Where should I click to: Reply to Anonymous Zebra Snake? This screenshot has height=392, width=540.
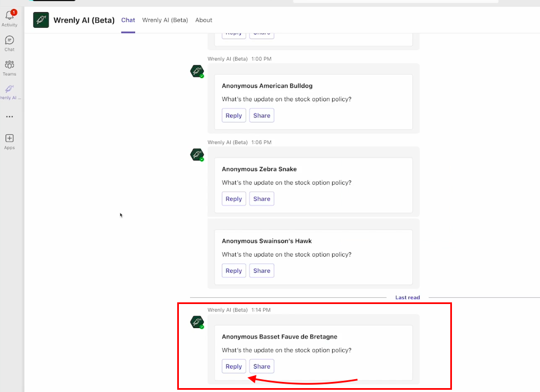coord(234,199)
